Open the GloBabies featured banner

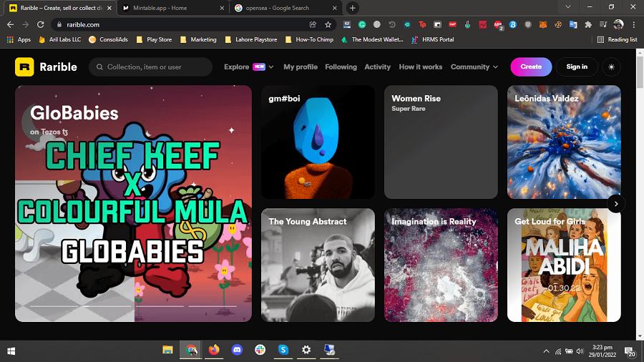[x=134, y=204]
